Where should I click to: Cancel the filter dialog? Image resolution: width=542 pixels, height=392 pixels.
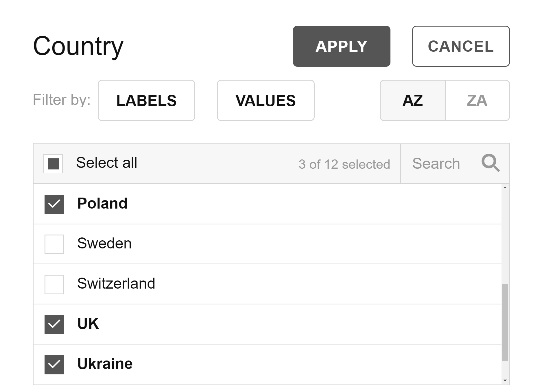tap(461, 46)
